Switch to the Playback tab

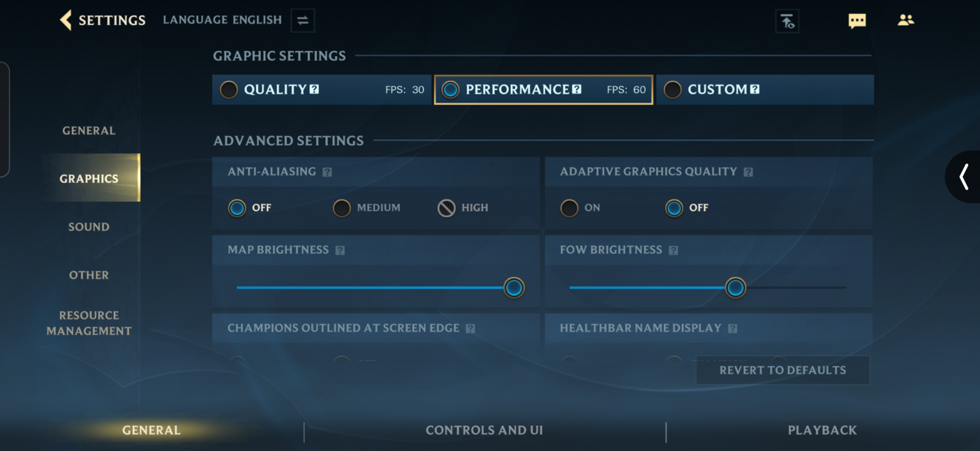(822, 430)
